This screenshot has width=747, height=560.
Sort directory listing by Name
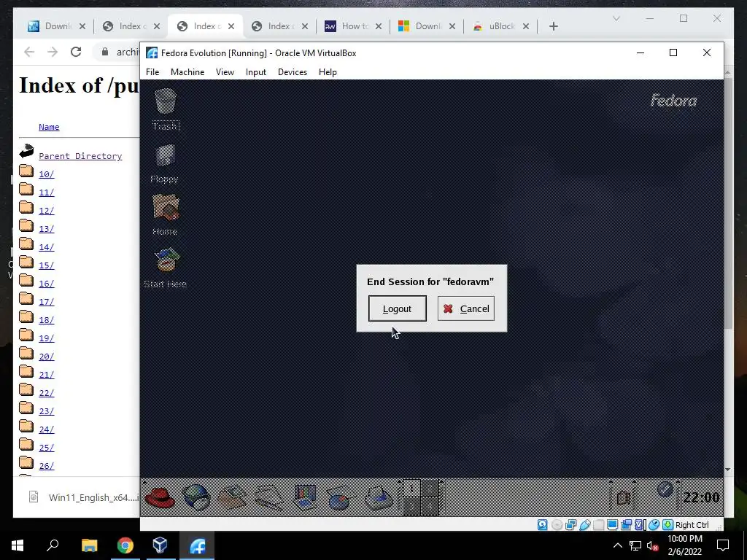point(49,127)
